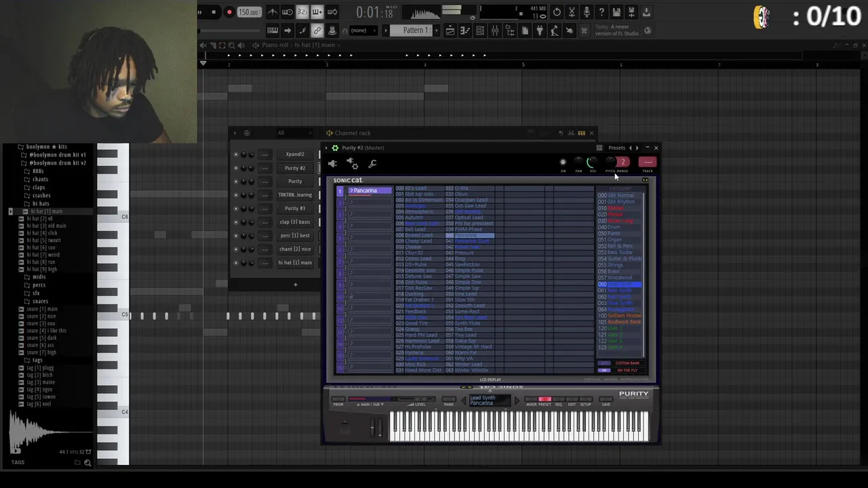Screen dimensions: 868x488
Task: Add channel with plus in channel rack
Action: (295, 285)
